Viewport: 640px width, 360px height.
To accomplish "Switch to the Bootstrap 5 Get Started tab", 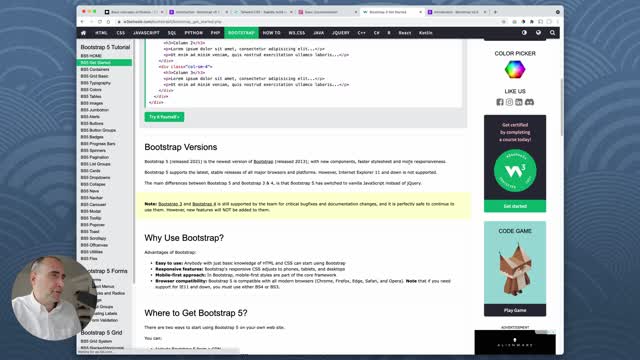I will (392, 12).
